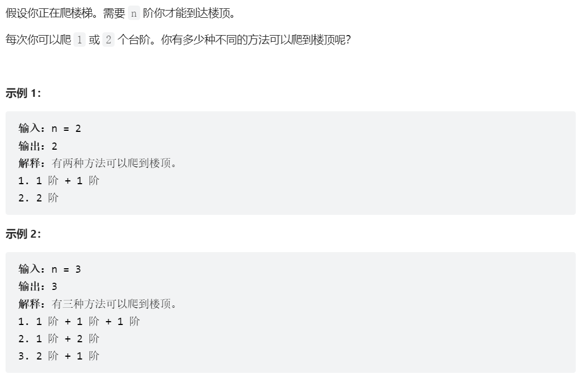Screen dimensions: 588x384
Task: Click the line 输出: 3
Action: tap(38, 287)
